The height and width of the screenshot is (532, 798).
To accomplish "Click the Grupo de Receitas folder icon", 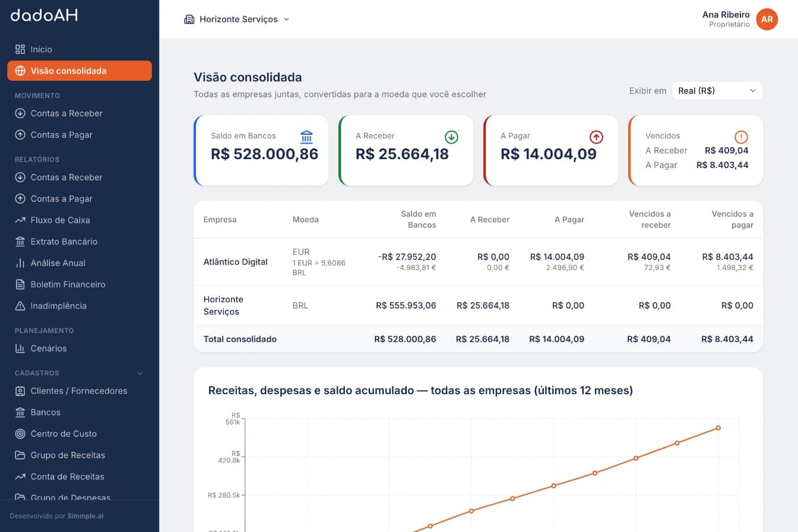I will [20, 455].
